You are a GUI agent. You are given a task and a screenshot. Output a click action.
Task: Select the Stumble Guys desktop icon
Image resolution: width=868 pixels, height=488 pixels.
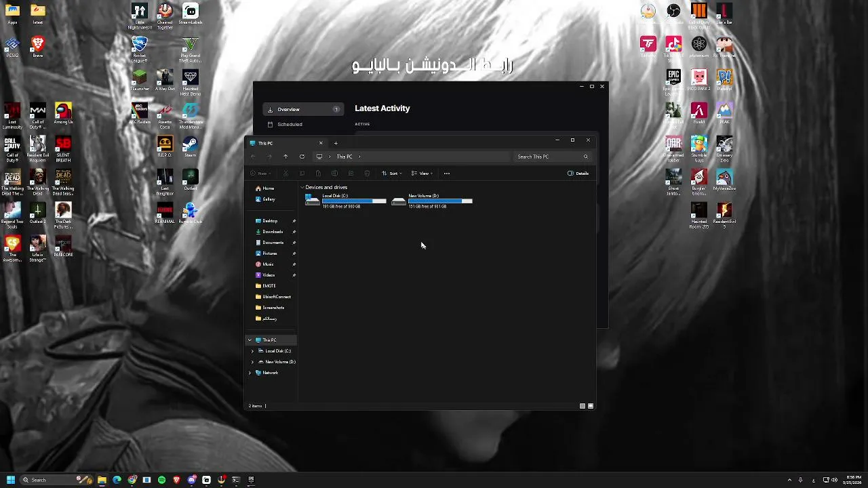pos(699,149)
